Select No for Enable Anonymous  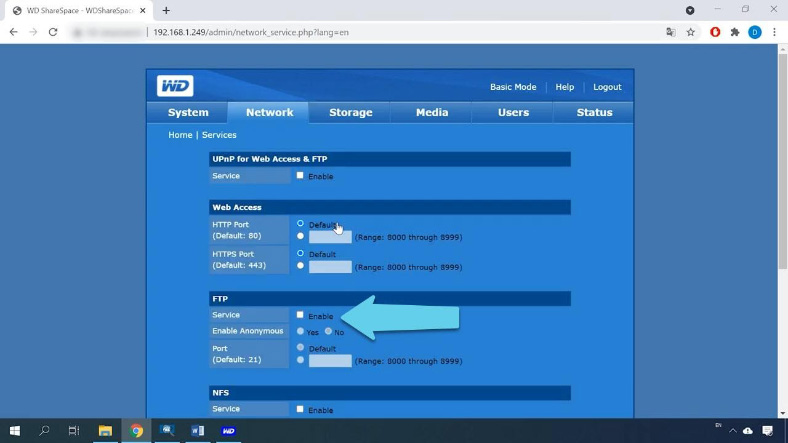pyautogui.click(x=328, y=331)
